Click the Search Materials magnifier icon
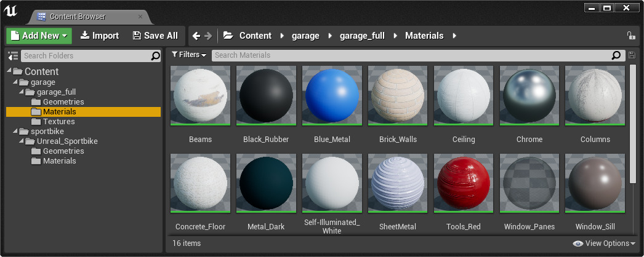644x257 pixels. pyautogui.click(x=616, y=55)
